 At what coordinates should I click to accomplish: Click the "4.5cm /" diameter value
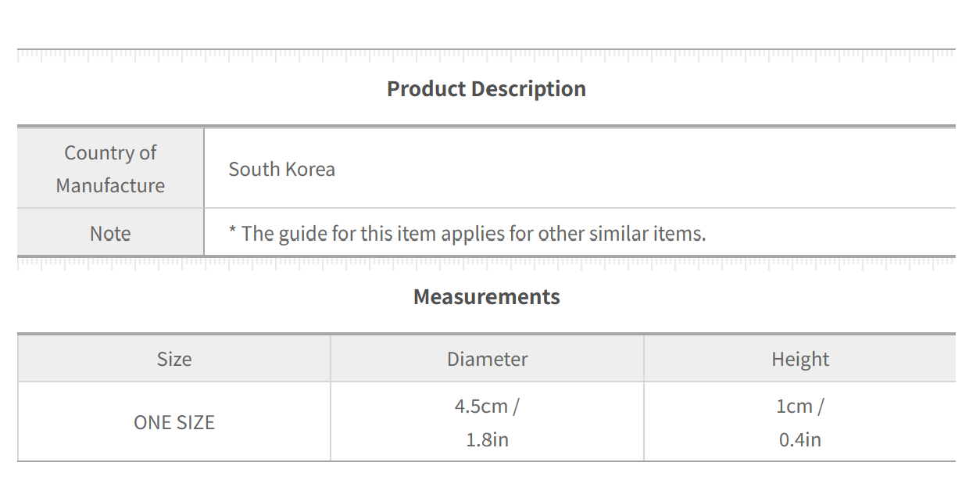(x=487, y=407)
